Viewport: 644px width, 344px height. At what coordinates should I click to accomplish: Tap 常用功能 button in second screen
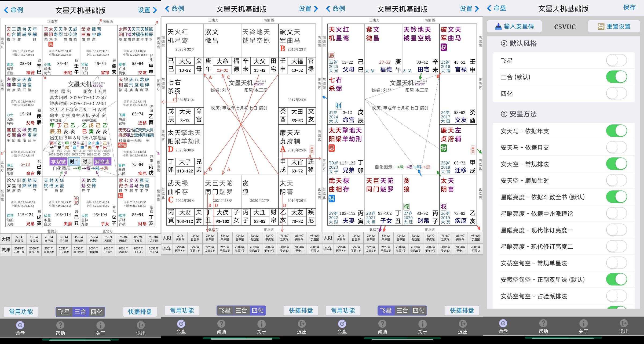182,310
